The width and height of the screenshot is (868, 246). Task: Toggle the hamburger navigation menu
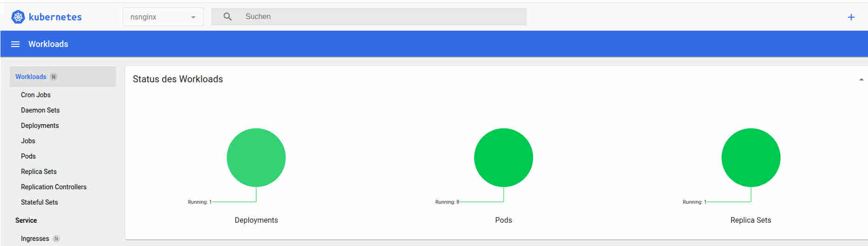coord(15,44)
